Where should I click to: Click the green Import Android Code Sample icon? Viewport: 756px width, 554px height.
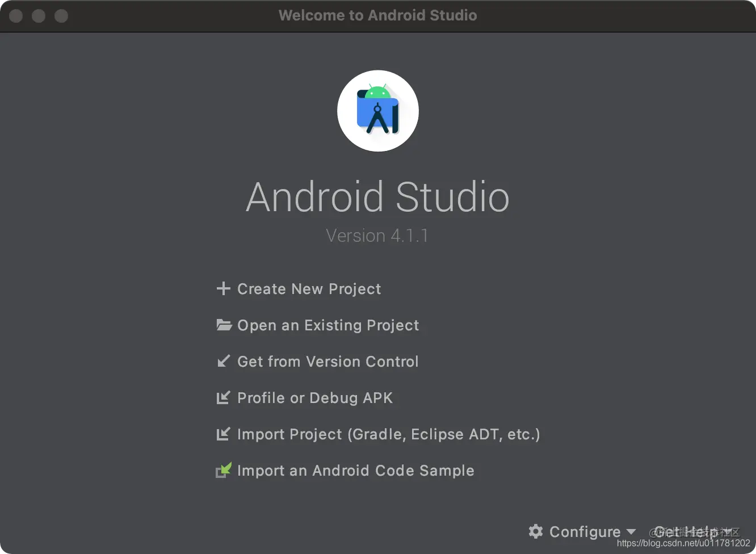(224, 470)
